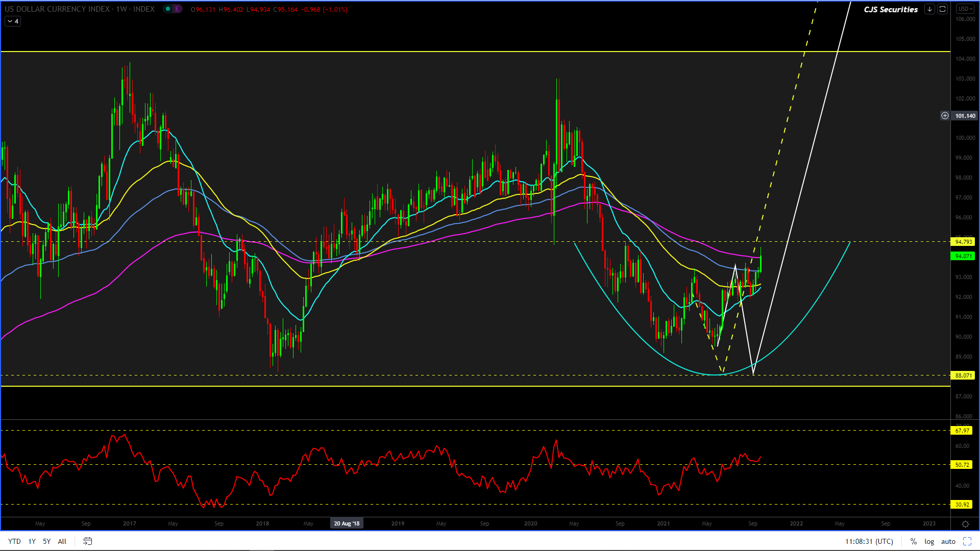
Task: Click the maximize pane icon
Action: tap(942, 9)
